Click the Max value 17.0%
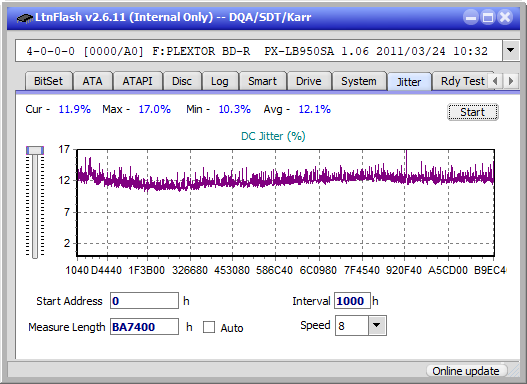This screenshot has height=384, width=527. pos(155,109)
